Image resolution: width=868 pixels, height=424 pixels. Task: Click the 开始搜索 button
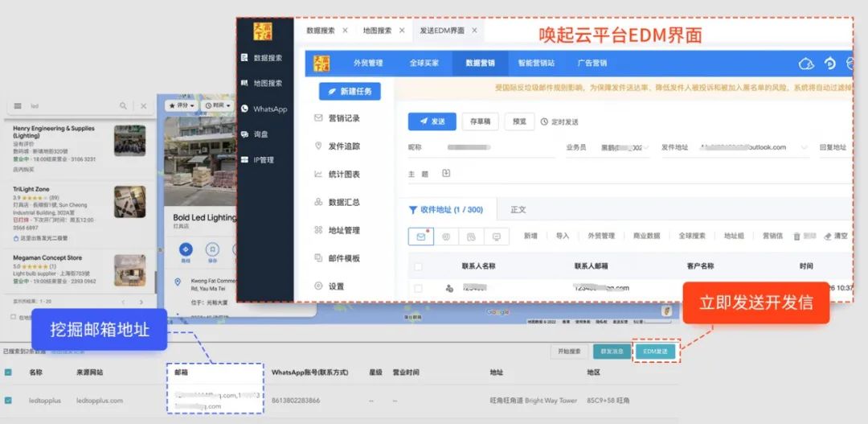tap(569, 351)
